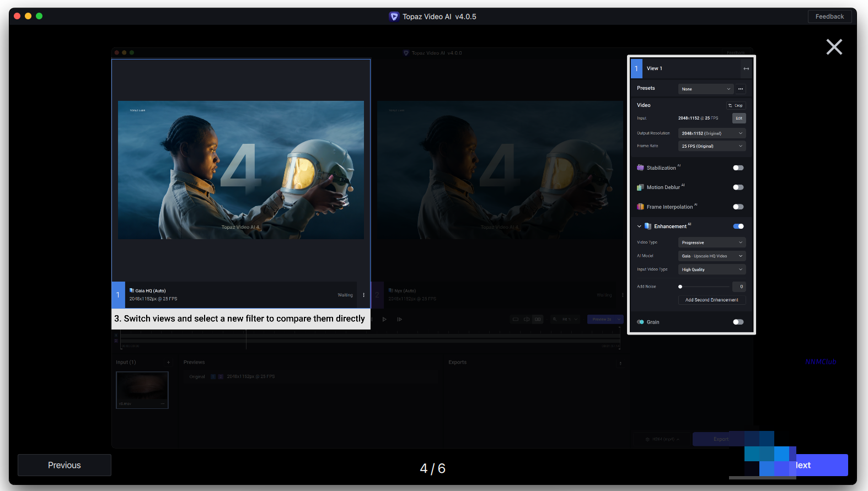868x491 pixels.
Task: Close the tutorial overlay with the X
Action: (x=834, y=47)
